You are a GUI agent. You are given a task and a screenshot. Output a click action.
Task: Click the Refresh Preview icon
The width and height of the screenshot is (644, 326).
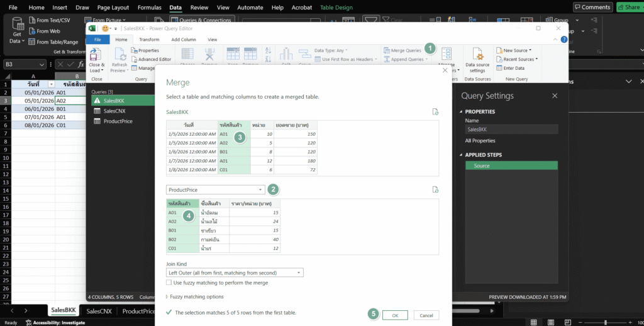[120, 54]
